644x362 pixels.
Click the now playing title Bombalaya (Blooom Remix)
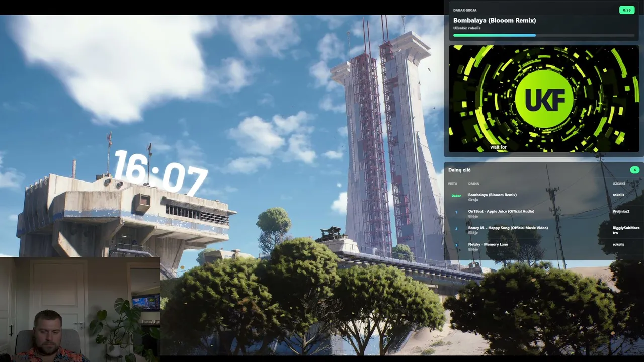[x=495, y=20]
